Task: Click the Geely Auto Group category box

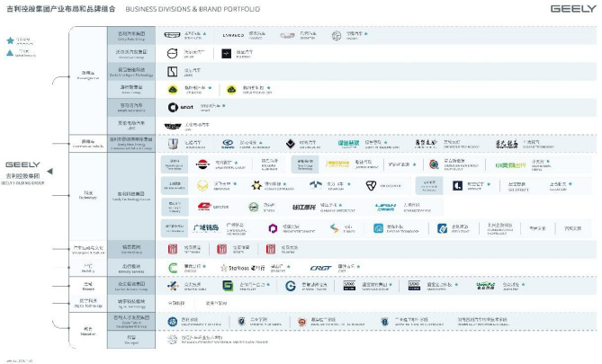Action: (131, 35)
